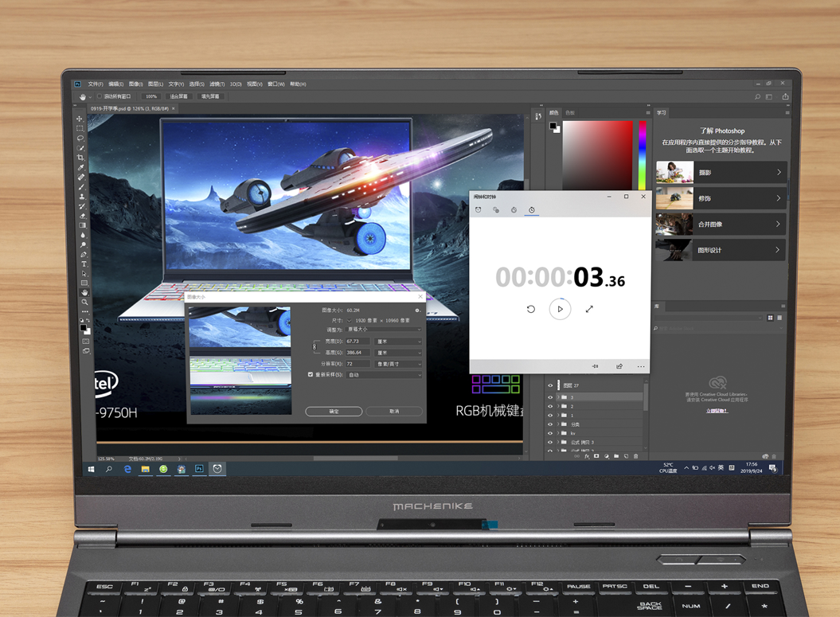840x617 pixels.
Task: Click the 确定 button in Image Size dialog
Action: coord(334,412)
